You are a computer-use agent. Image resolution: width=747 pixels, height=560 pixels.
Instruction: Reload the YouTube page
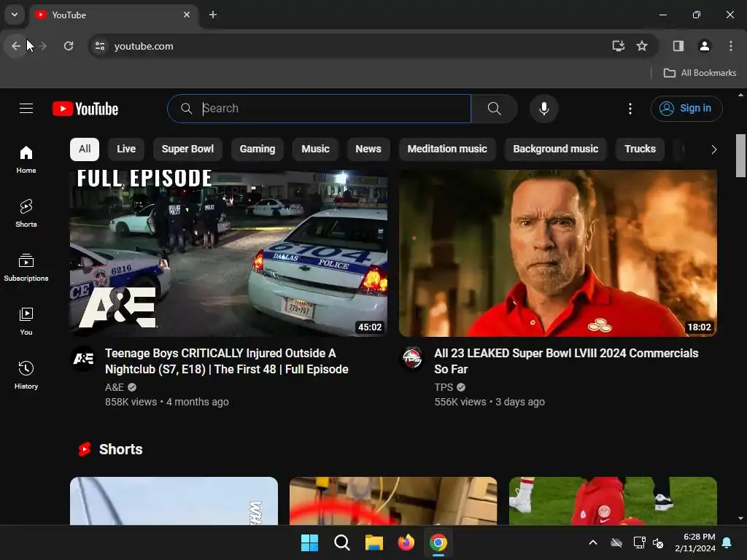pyautogui.click(x=69, y=46)
